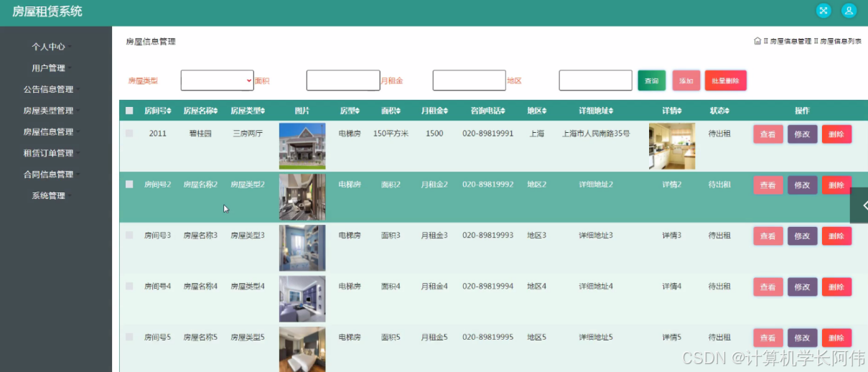Viewport: 868px width, 372px height.
Task: Click 修改 button in 房间号4 row
Action: coord(803,287)
